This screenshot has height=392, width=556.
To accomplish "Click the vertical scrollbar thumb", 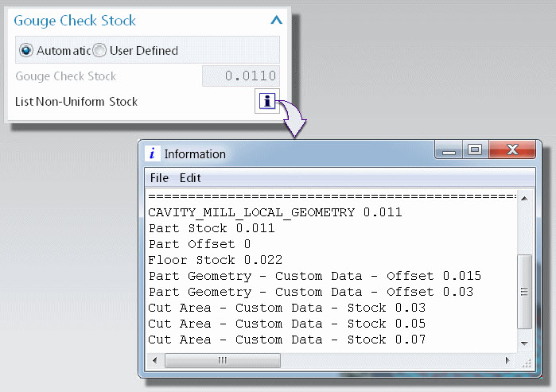I will click(524, 290).
